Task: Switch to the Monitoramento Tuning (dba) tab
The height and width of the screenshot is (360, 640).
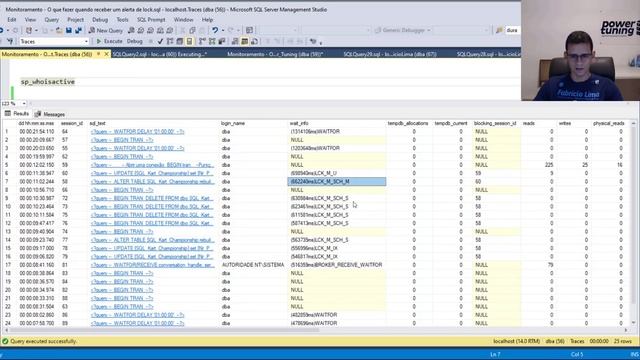Action: point(275,54)
